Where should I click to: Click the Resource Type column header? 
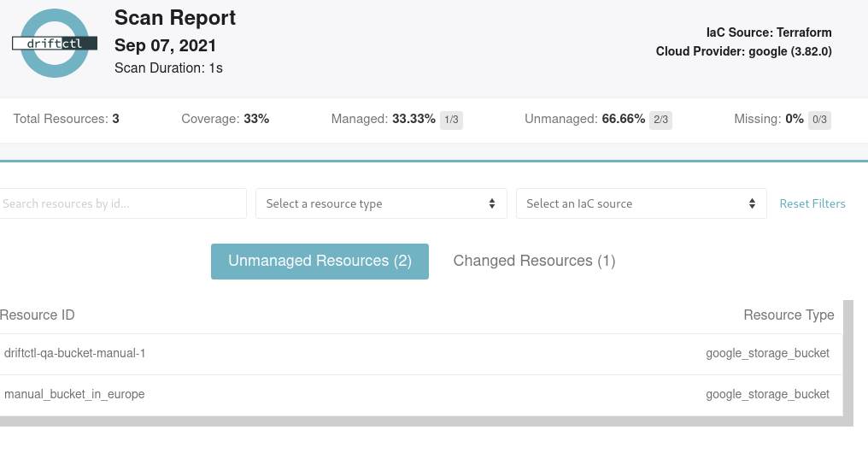point(789,315)
